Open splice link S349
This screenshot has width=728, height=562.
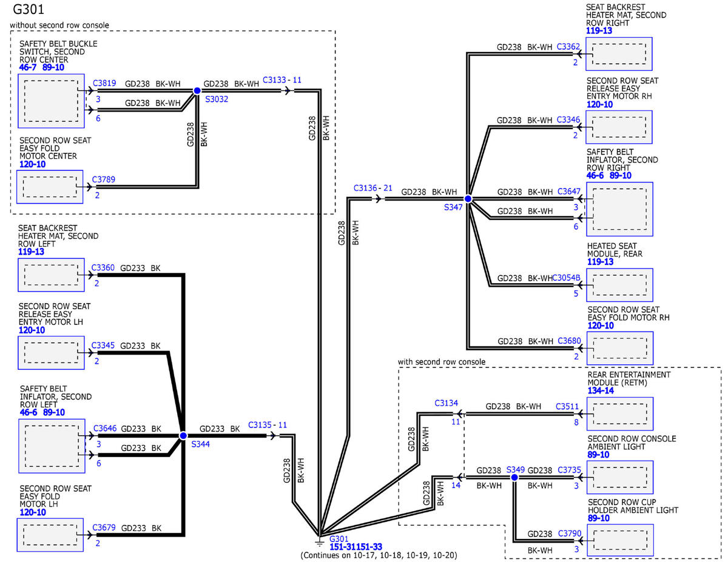515,469
